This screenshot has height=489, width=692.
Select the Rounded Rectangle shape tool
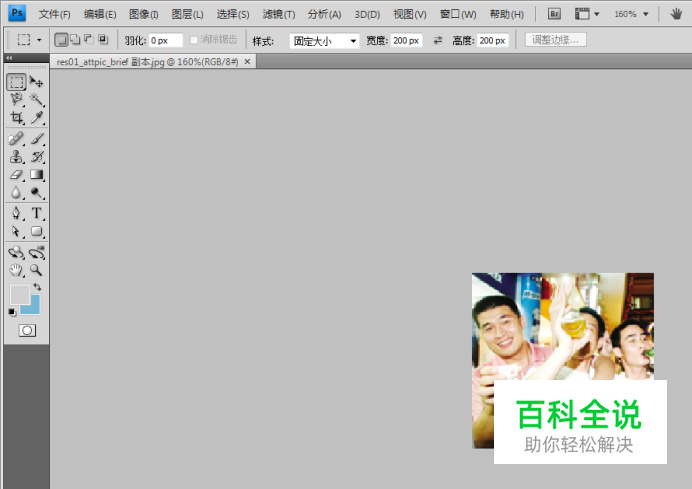[36, 231]
